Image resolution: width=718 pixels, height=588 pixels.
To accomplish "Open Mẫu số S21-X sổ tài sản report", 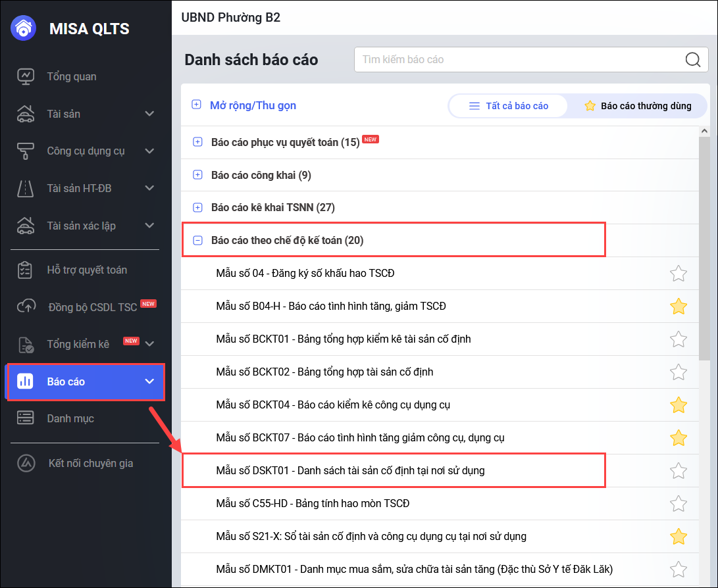I will (x=371, y=536).
